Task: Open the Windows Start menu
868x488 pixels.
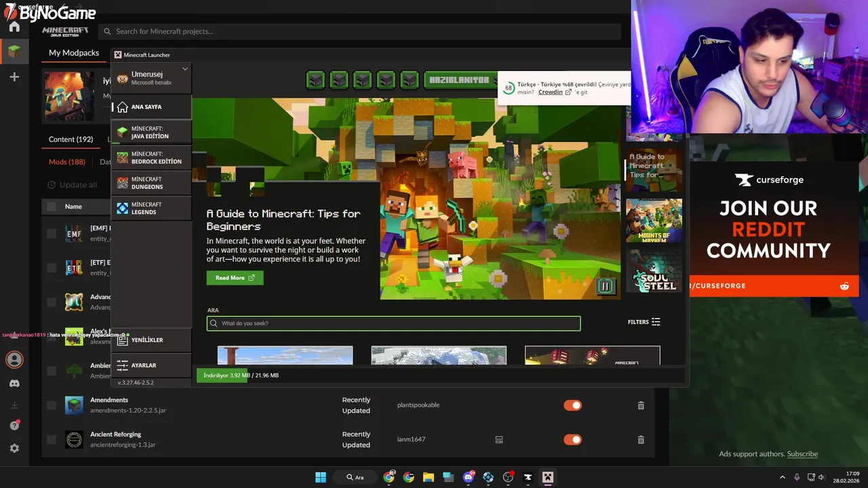Action: click(321, 477)
